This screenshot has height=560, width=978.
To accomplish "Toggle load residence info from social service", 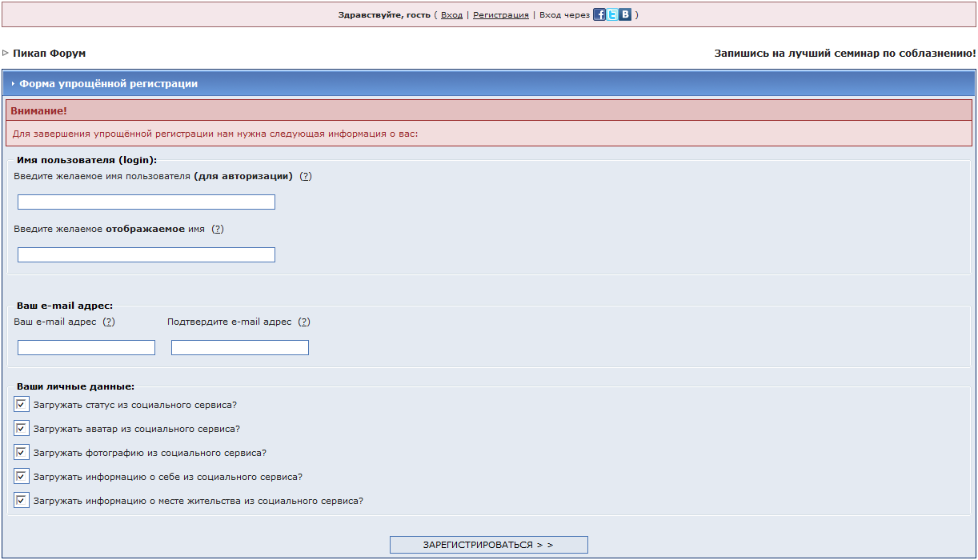I will (x=22, y=500).
